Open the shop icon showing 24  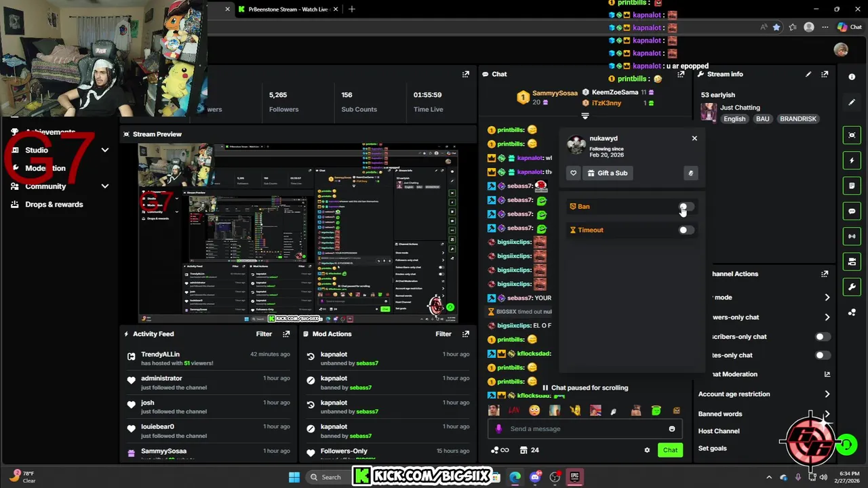[529, 450]
